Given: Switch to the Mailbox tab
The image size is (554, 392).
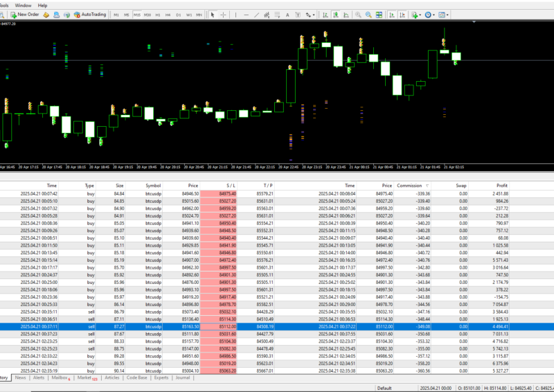Looking at the screenshot, I should (x=60, y=378).
